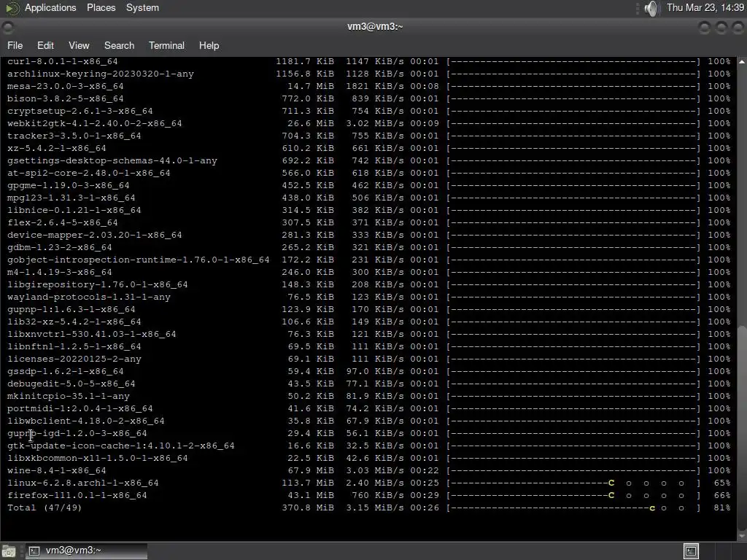Viewport: 747px width, 560px height.
Task: Click mpg123-1.31.3-1-x86_64 package name
Action: [71, 198]
